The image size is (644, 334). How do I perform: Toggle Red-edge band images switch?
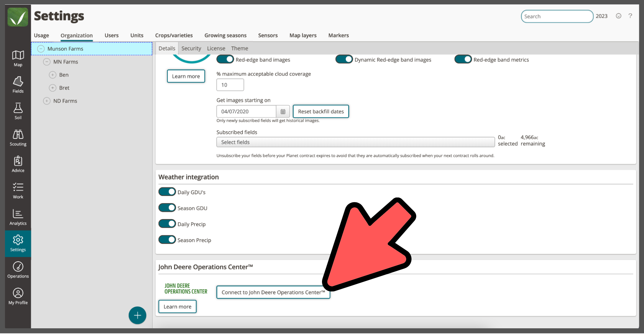(x=225, y=59)
